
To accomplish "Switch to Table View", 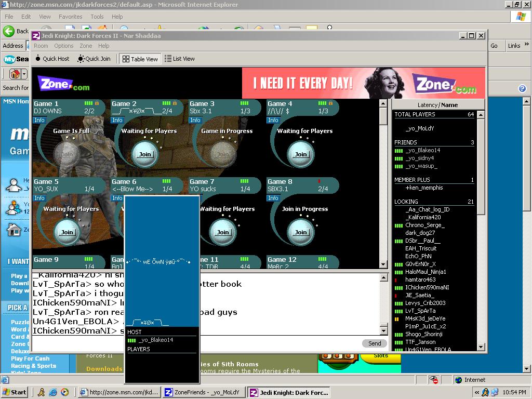I will pos(140,59).
